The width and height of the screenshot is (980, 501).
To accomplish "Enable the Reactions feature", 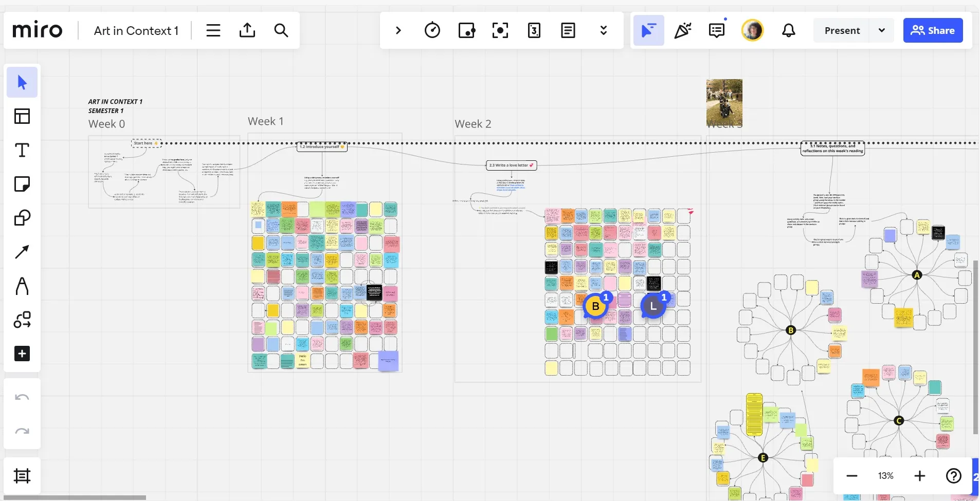I will pyautogui.click(x=682, y=30).
